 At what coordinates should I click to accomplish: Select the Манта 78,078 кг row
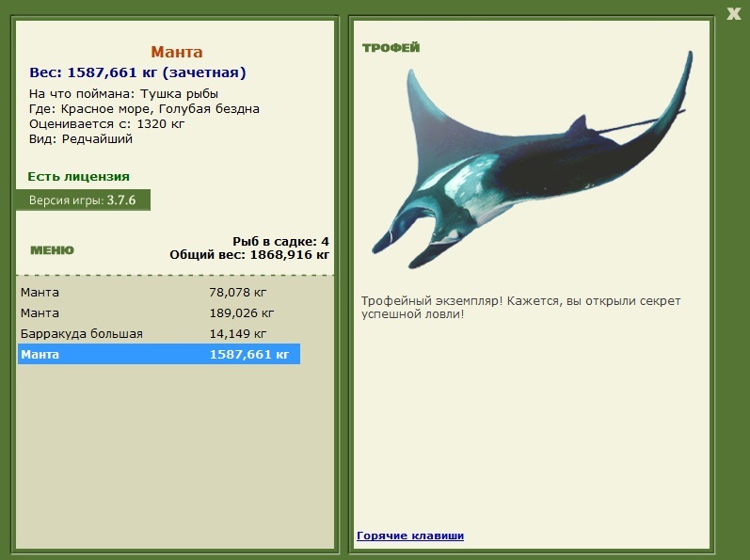(x=159, y=292)
